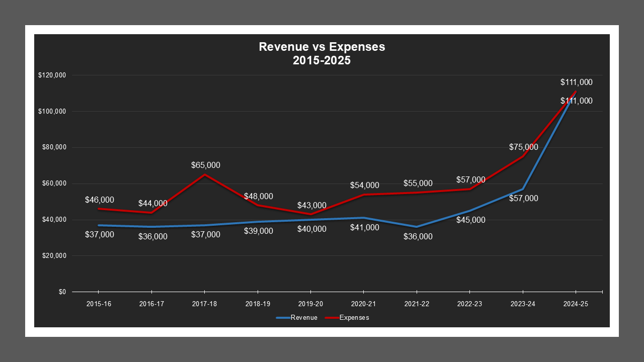Screen dimensions: 644x362
Task: Click the $0 vertical axis label
Action: pyautogui.click(x=62, y=292)
